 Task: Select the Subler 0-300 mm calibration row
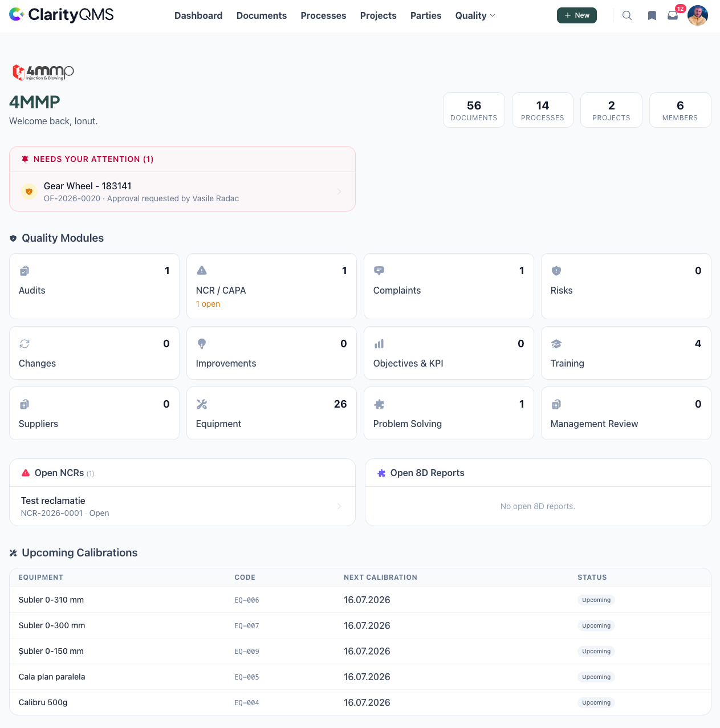point(360,625)
